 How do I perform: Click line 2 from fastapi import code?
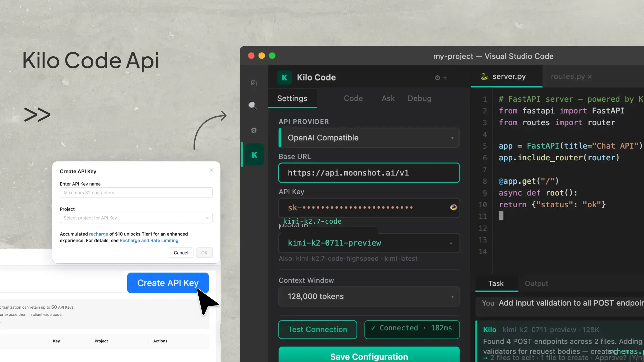561,111
